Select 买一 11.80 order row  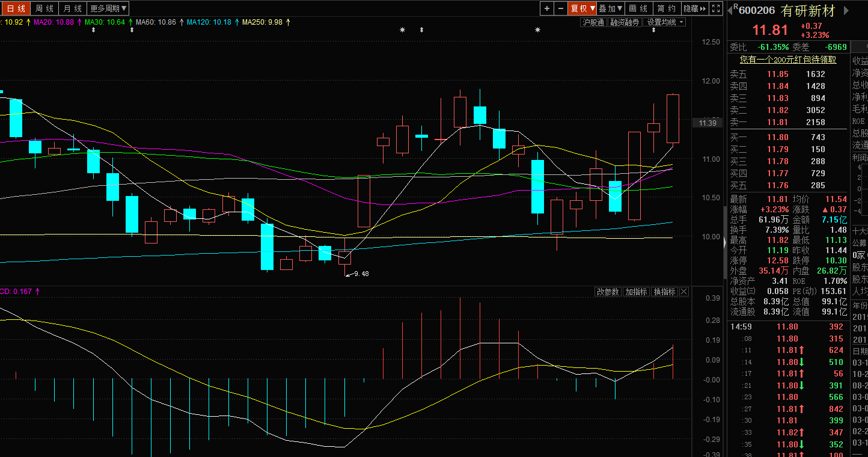787,137
